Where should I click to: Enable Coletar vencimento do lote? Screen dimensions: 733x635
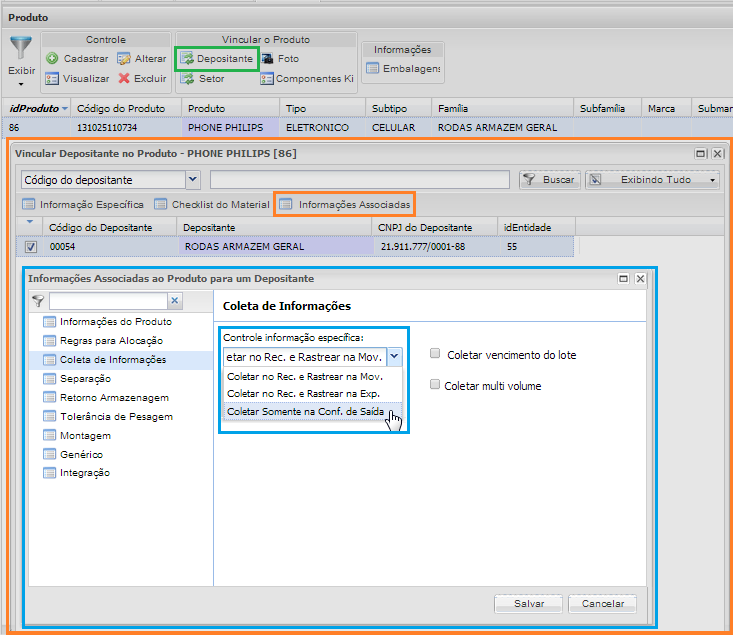435,354
